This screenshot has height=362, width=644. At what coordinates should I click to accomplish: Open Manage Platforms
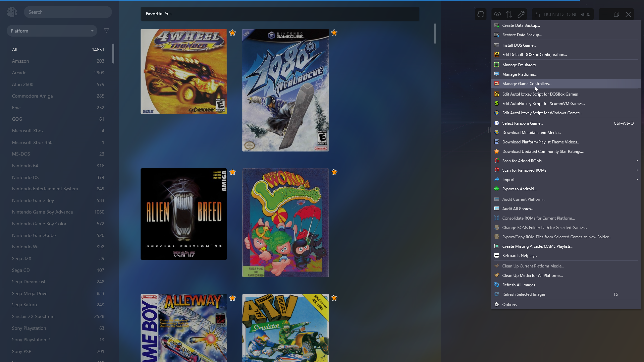tap(566, 74)
